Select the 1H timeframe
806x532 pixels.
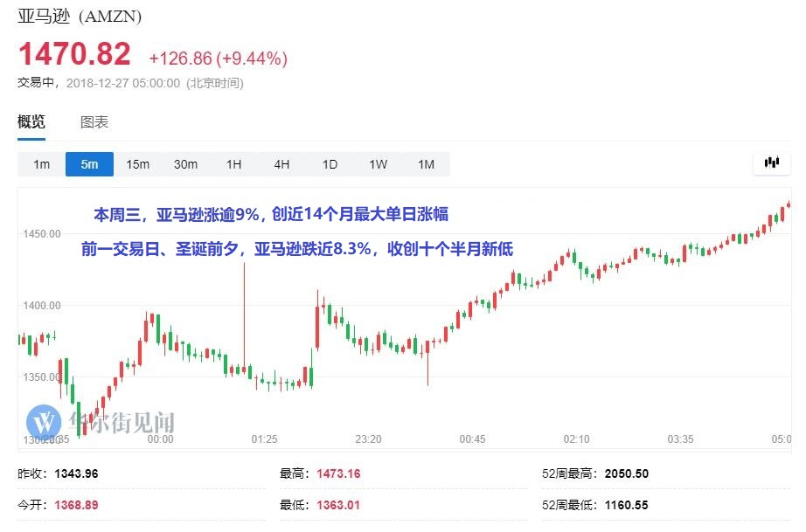234,164
